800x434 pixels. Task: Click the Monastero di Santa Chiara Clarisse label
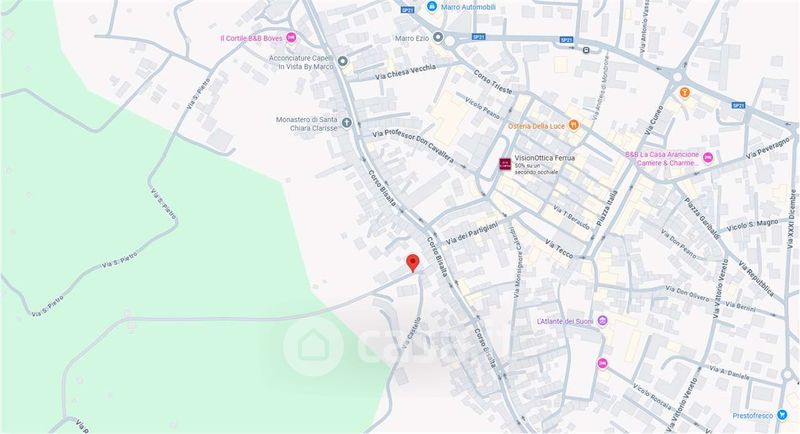[x=307, y=123]
